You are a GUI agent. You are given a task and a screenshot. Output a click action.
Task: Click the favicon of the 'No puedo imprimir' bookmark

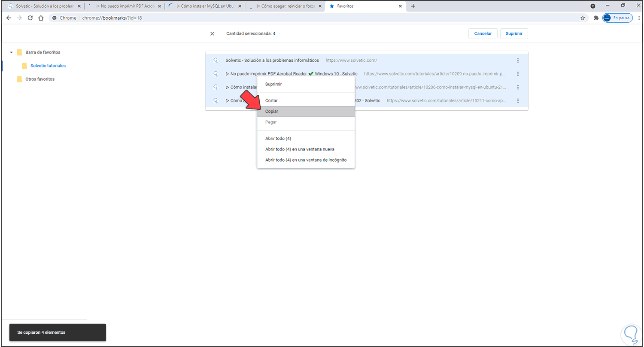(x=216, y=74)
